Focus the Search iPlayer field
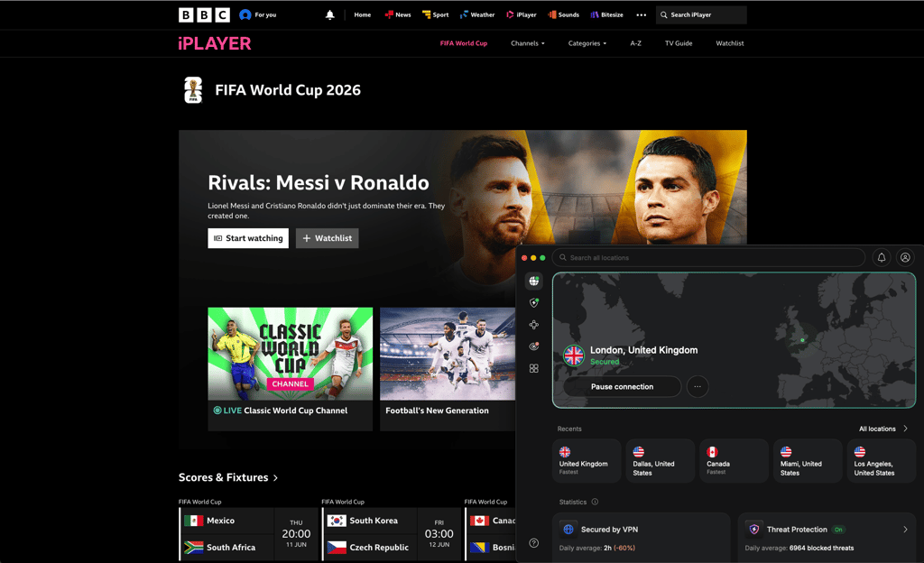 [x=701, y=14]
